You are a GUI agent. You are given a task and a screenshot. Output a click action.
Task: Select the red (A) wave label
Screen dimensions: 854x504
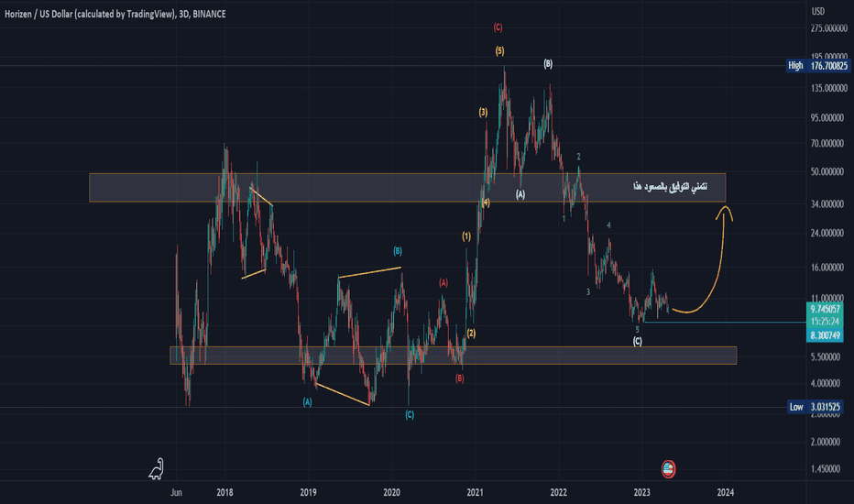tap(443, 283)
